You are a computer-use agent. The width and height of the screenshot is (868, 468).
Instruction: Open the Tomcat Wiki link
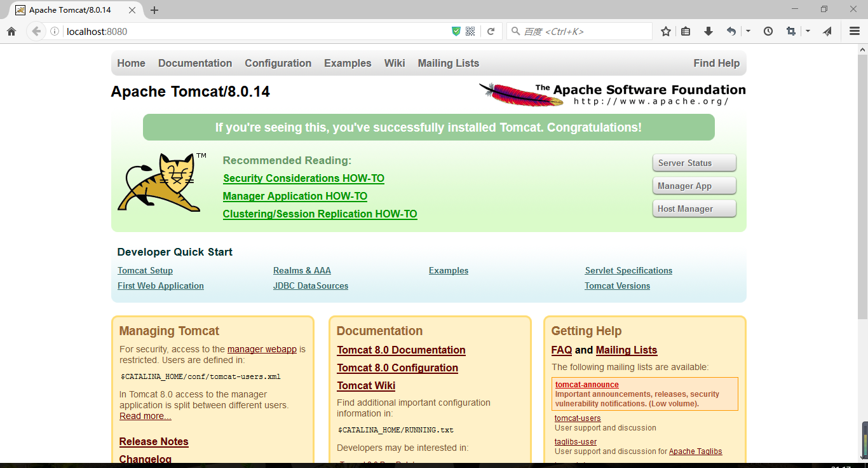(x=366, y=385)
